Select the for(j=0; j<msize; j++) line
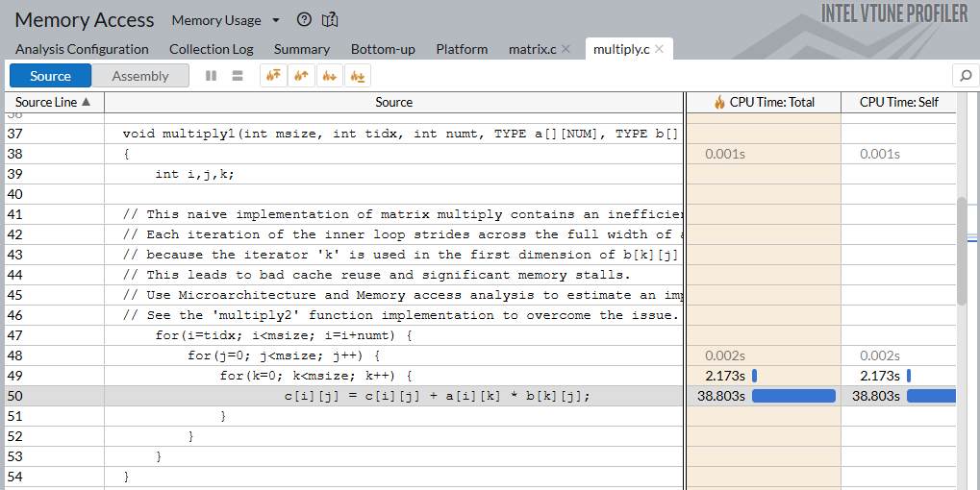980x490 pixels. coord(284,355)
